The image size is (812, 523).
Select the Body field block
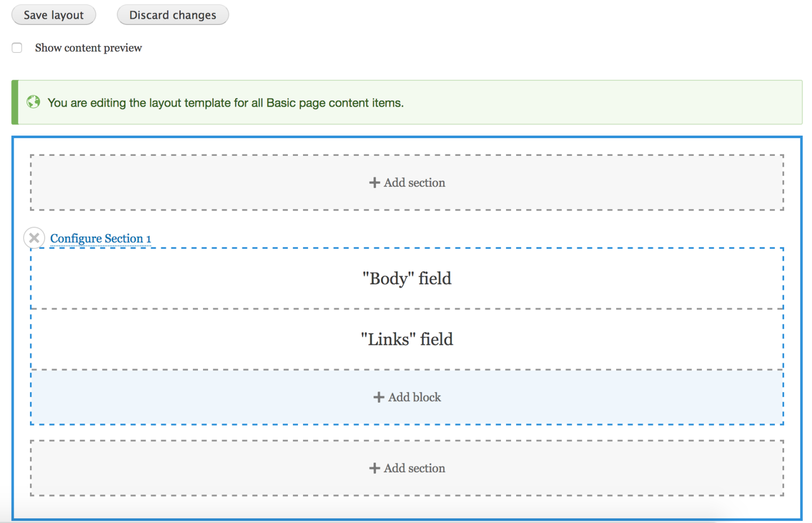[406, 278]
